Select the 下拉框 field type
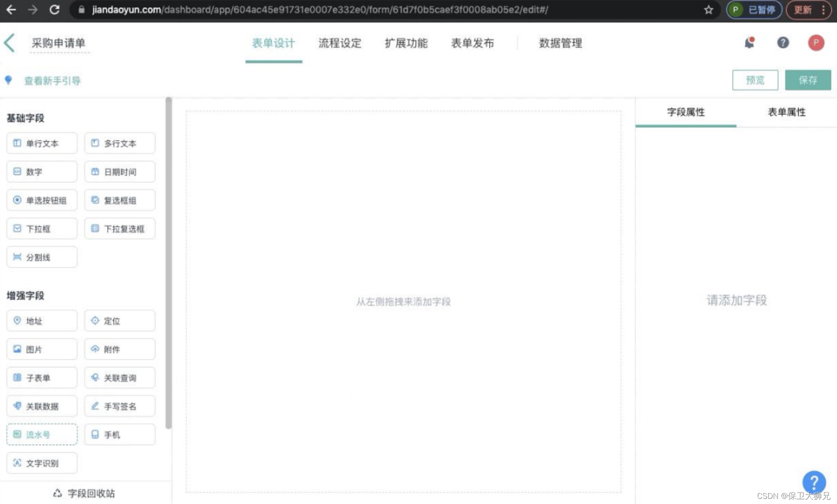The height and width of the screenshot is (504, 837). click(42, 229)
